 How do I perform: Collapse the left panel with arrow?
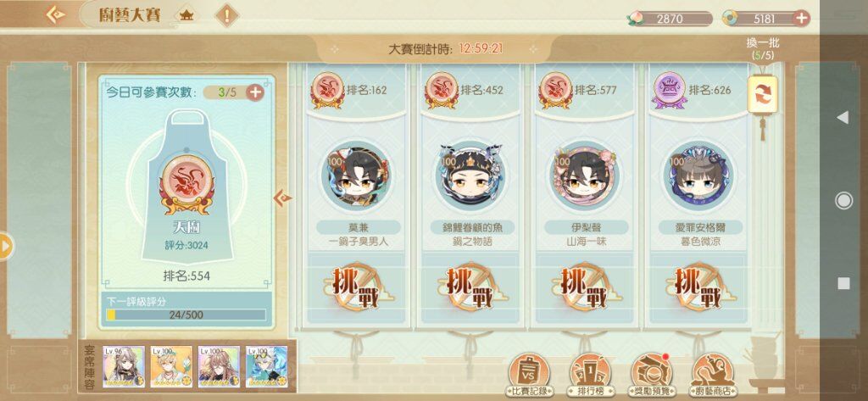click(282, 198)
